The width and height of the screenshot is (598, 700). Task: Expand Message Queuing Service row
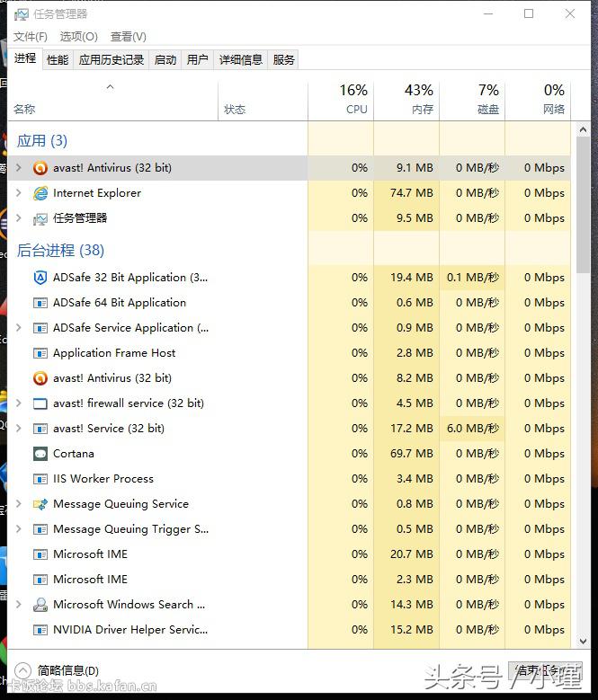[19, 503]
